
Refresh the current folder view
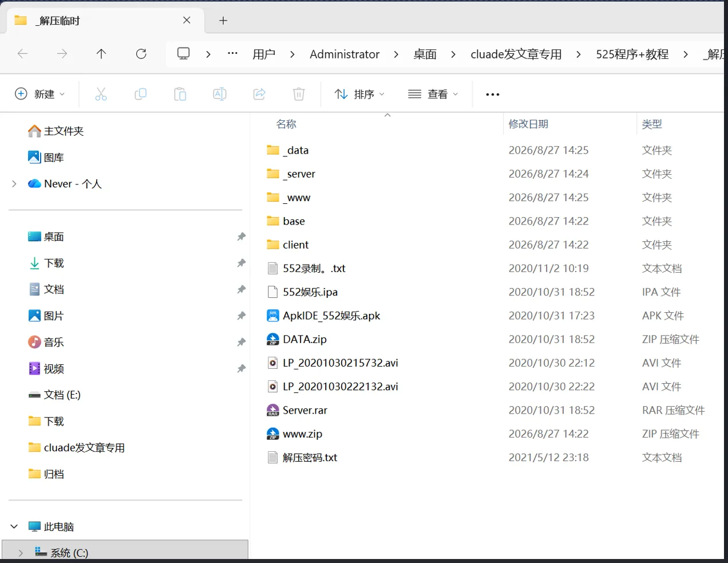pyautogui.click(x=141, y=54)
